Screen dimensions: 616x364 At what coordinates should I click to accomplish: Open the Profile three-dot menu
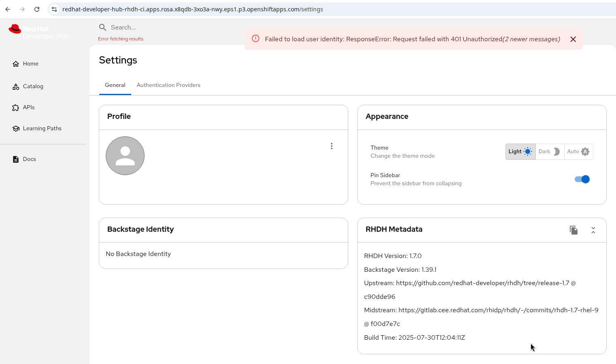point(332,146)
